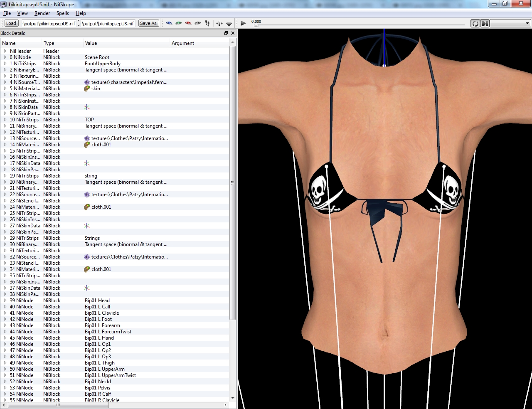Select the 'Bip01 L ForearmTwist' row
Viewport: 532px width, 409px height.
115,332
